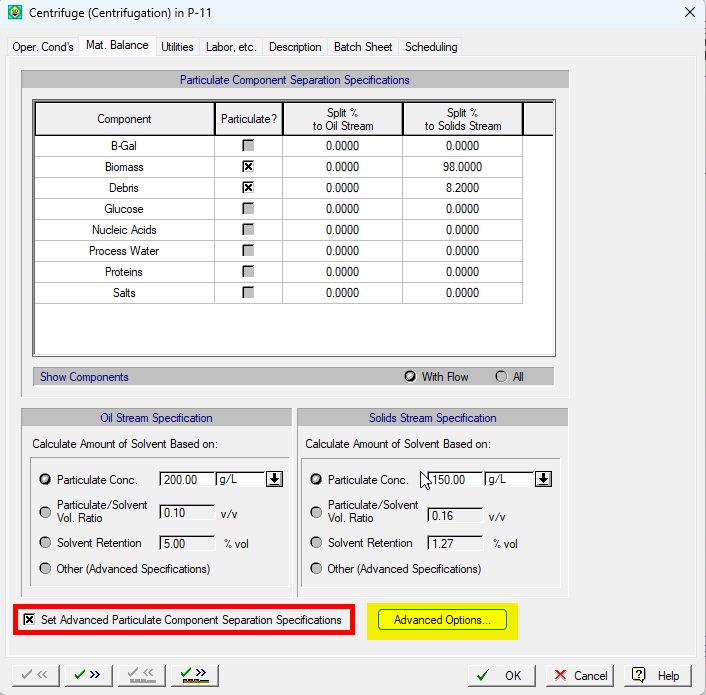Click the previous operation double-arrow button
Screen dimensions: 706x695
coord(141,675)
